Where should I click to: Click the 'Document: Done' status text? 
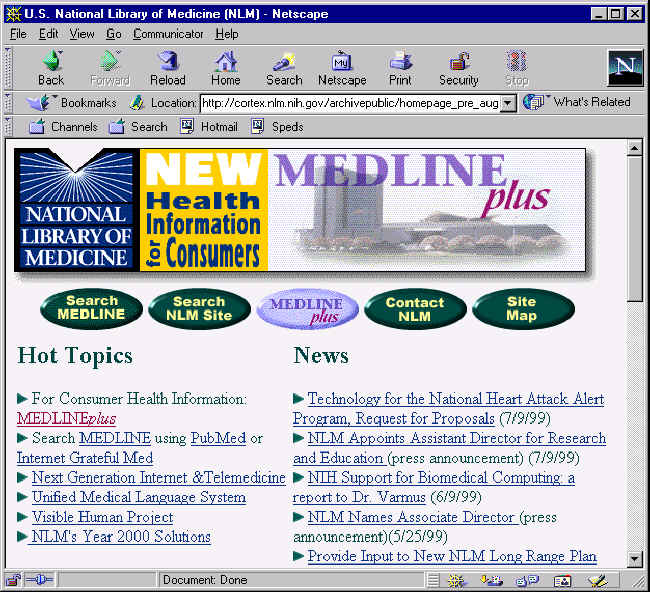[205, 580]
